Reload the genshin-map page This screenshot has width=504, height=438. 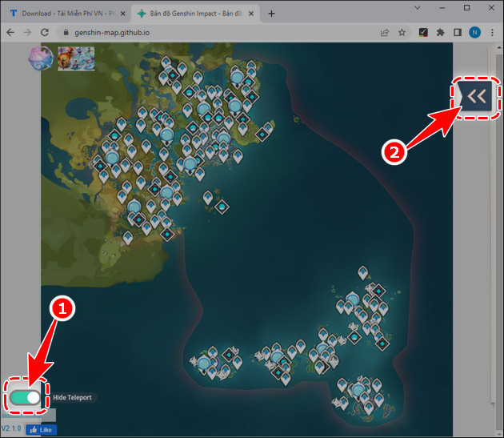(45, 32)
